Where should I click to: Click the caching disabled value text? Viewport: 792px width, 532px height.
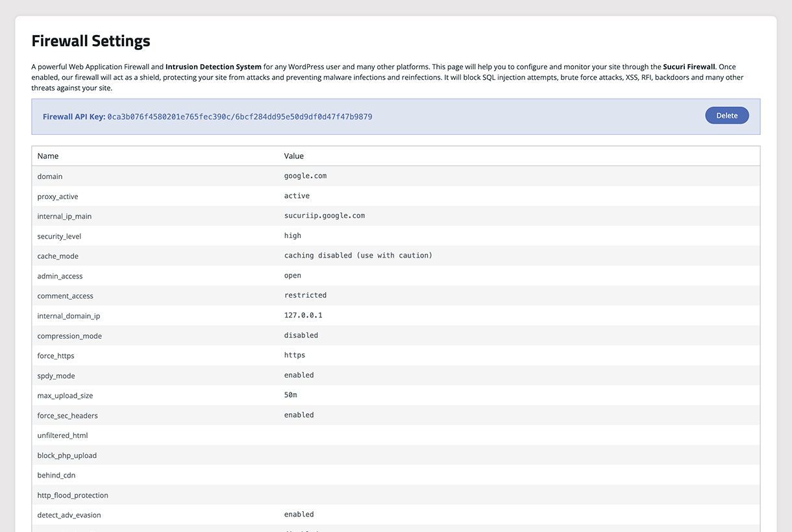tap(358, 256)
